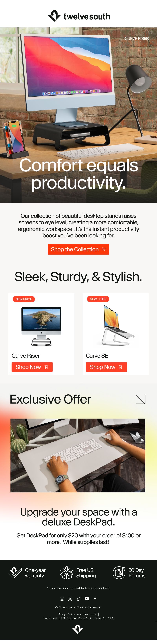
Task: Open the Instagram social icon
Action: pos(62,598)
